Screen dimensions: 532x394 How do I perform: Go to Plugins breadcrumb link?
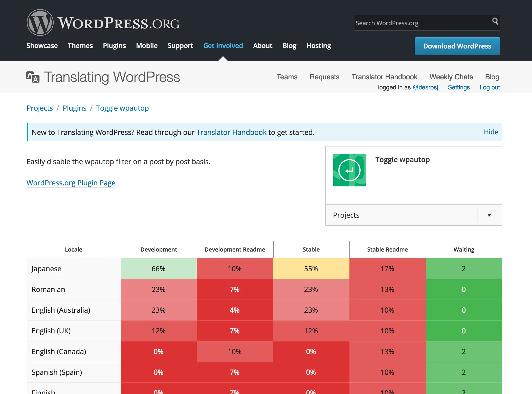(74, 108)
